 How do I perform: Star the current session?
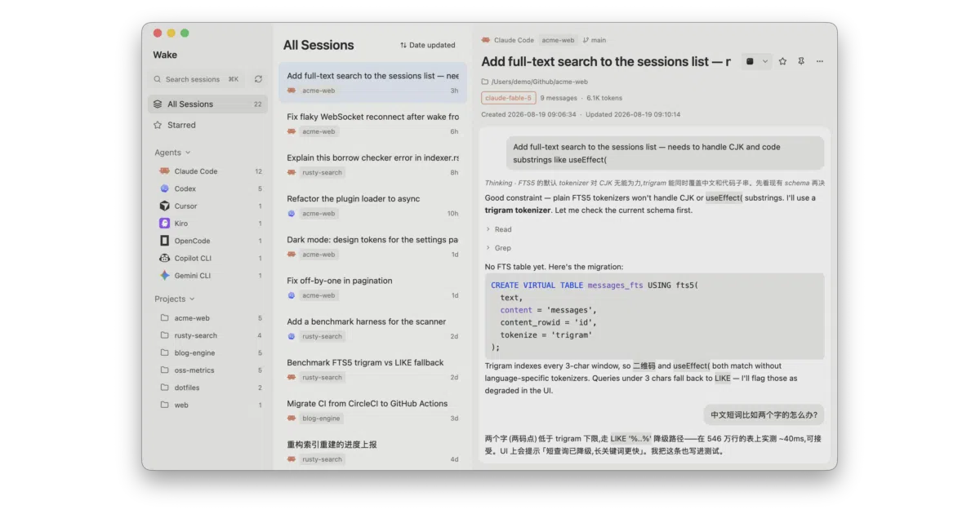pos(782,61)
